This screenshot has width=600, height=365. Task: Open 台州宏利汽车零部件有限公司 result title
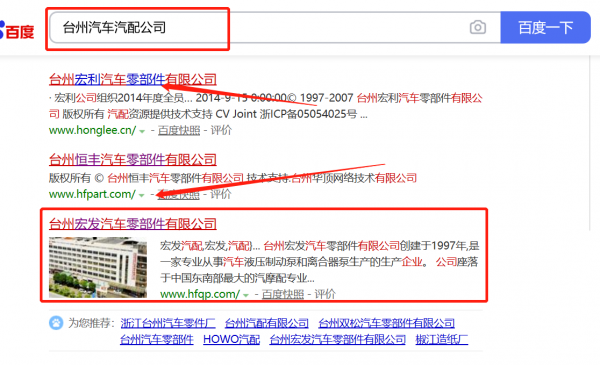(133, 79)
